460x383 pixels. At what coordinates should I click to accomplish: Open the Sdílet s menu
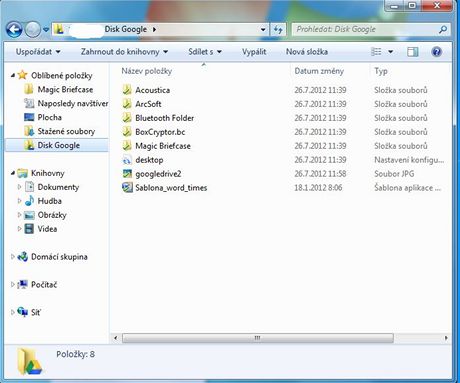pos(205,52)
